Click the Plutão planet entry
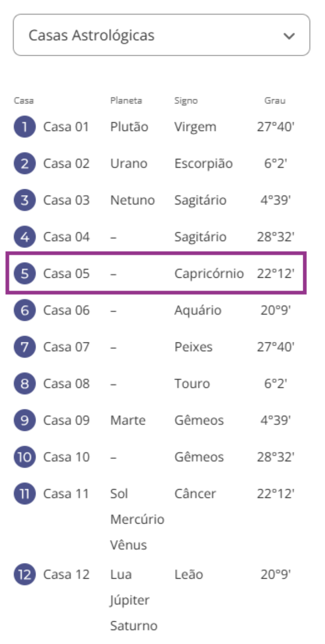This screenshot has height=644, width=325. pos(129,127)
